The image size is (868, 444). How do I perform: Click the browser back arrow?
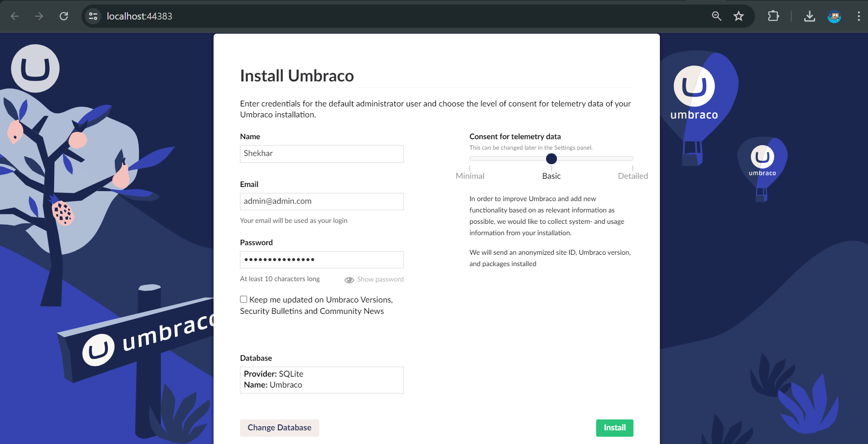(x=15, y=16)
